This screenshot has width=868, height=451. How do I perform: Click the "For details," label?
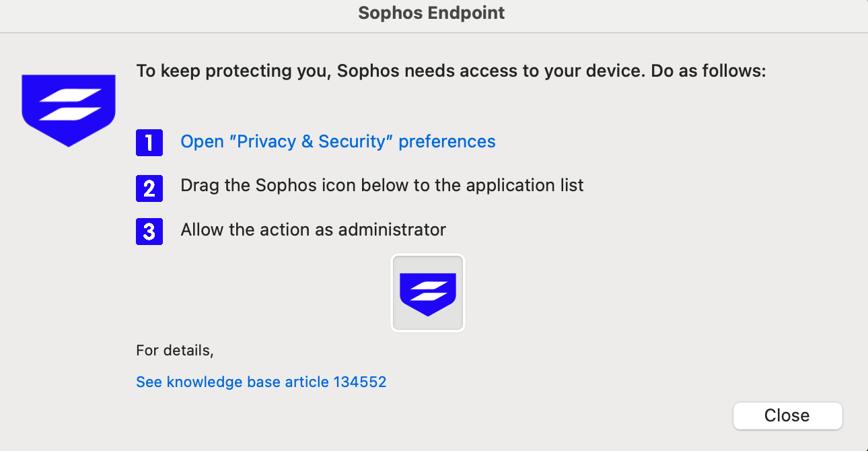coord(174,351)
